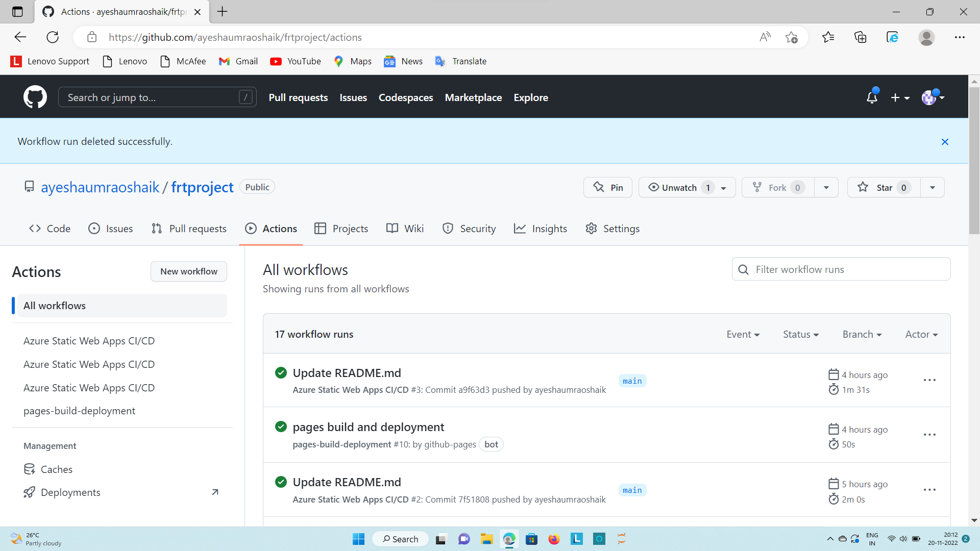Image resolution: width=980 pixels, height=551 pixels.
Task: Expand the Actor filter menu
Action: point(921,334)
